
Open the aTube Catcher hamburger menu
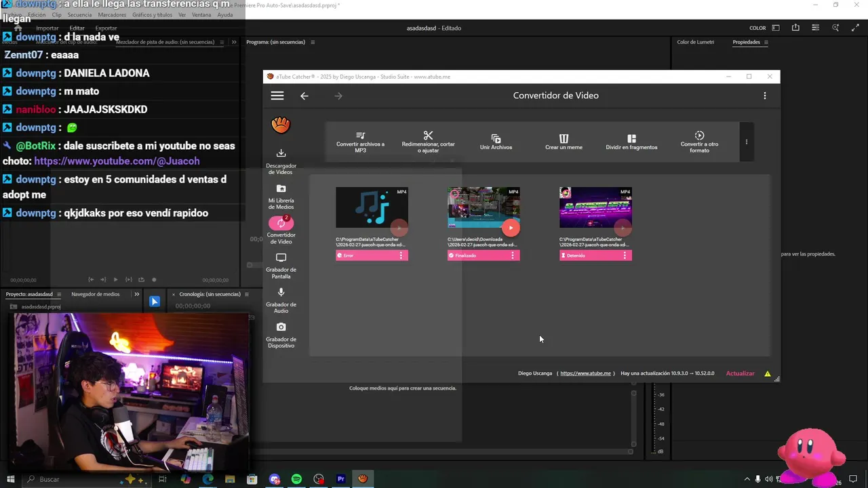click(277, 96)
